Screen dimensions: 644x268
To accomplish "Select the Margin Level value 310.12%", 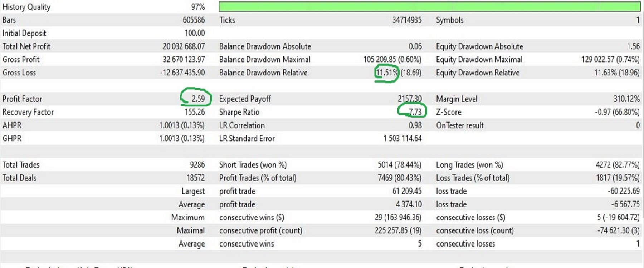I will tap(626, 99).
